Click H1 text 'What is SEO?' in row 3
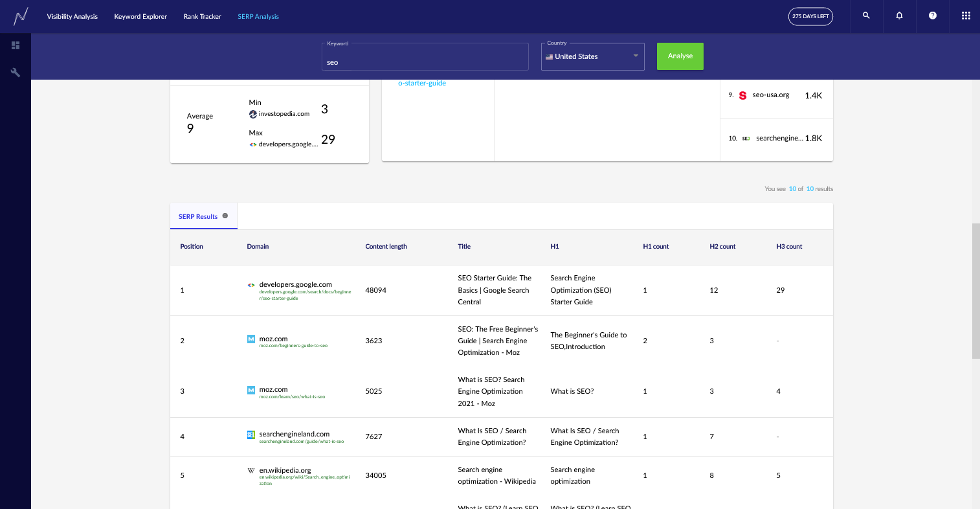 [572, 391]
